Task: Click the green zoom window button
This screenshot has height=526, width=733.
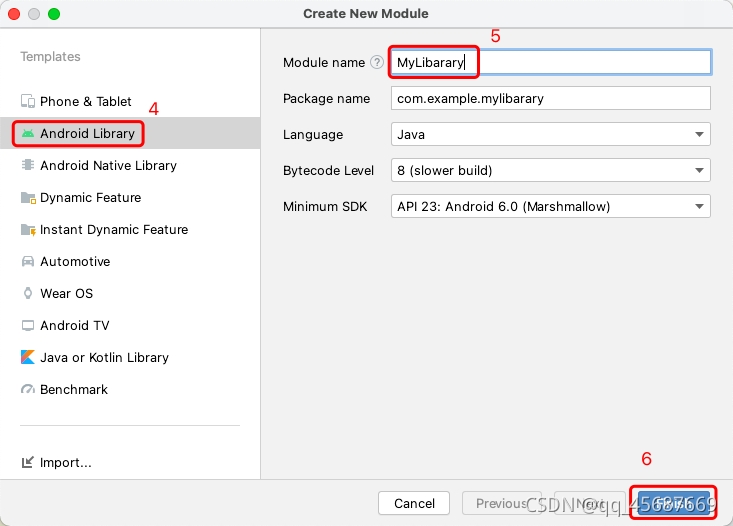Action: [54, 14]
